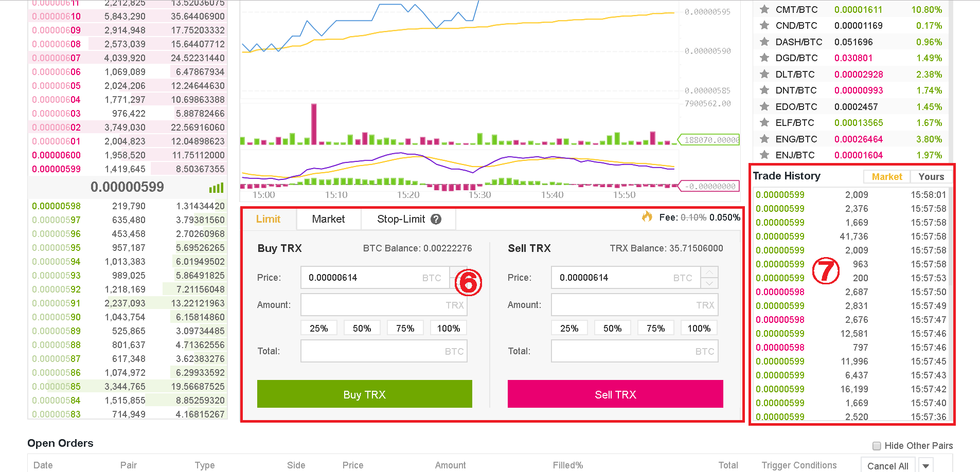The height and width of the screenshot is (472, 980).
Task: Click the Date column header in Open Orders
Action: 43,465
